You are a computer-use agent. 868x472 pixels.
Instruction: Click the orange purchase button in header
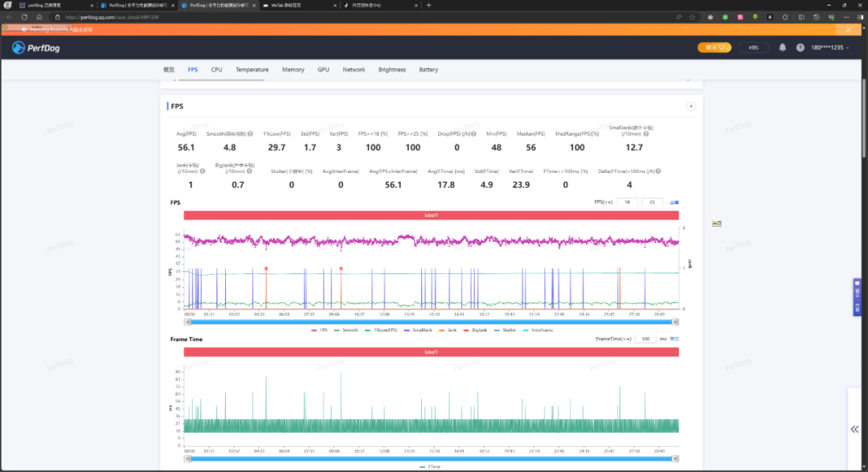(714, 47)
